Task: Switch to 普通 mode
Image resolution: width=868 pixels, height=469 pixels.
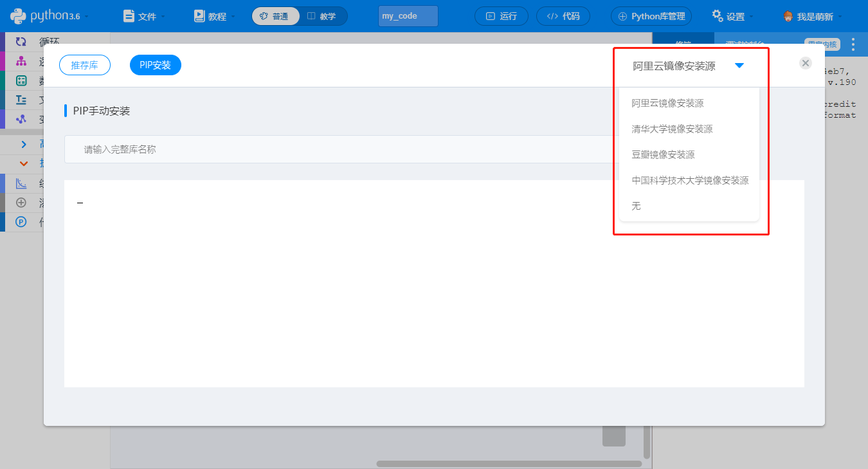Action: coord(275,16)
